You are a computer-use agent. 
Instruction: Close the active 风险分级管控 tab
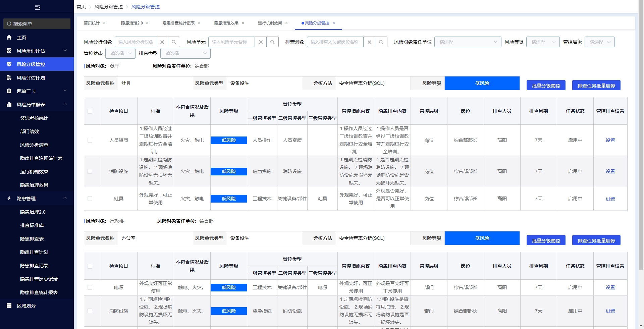point(334,23)
